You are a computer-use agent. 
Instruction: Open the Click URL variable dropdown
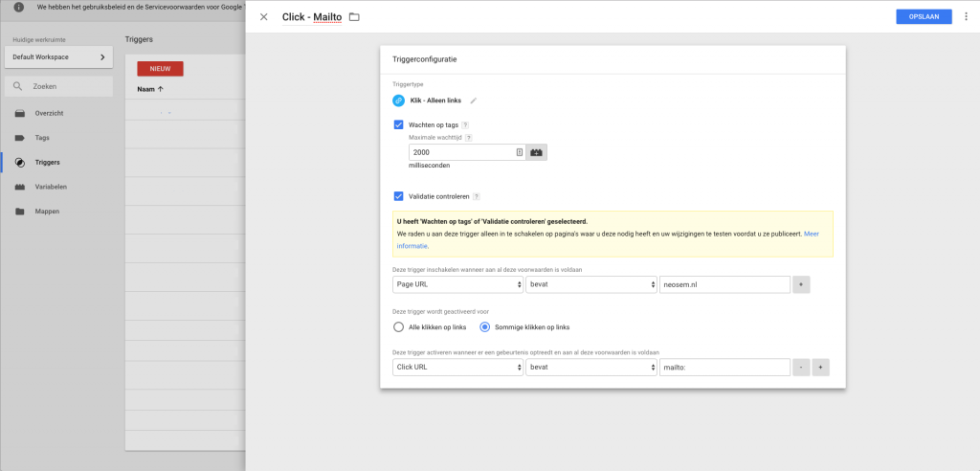[458, 368]
